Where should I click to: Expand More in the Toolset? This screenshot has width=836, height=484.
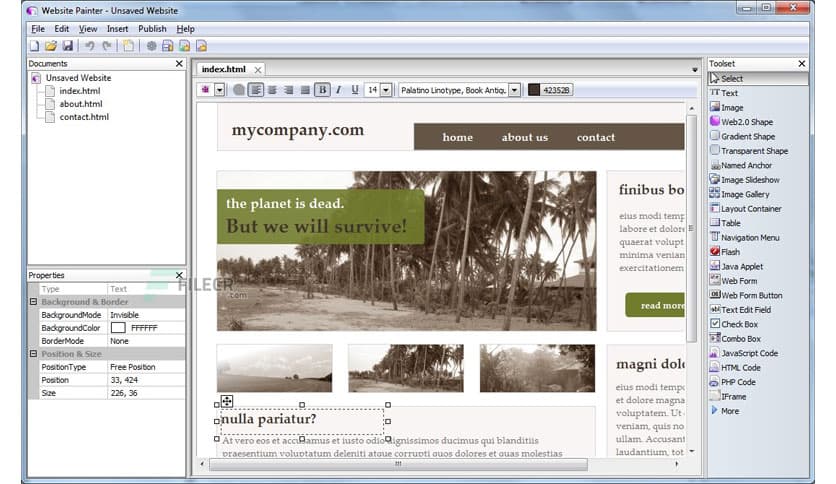(725, 411)
